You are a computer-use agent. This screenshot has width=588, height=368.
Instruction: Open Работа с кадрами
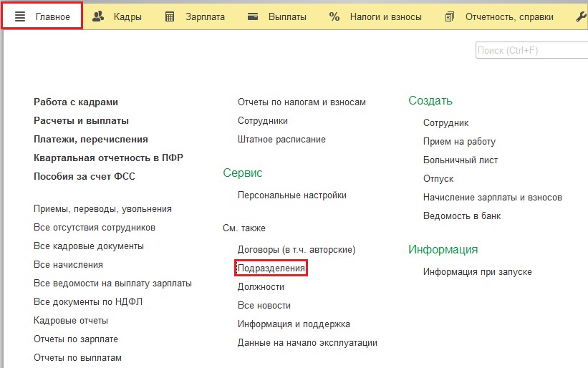point(76,102)
